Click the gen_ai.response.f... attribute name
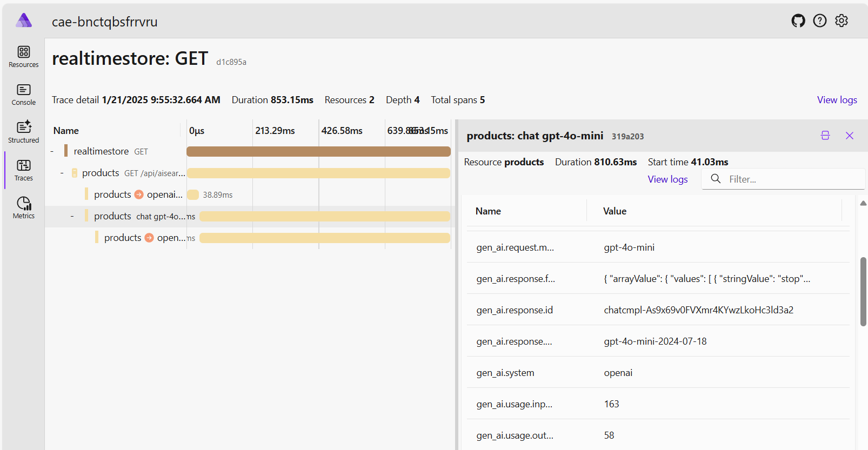This screenshot has width=868, height=450. tap(516, 279)
